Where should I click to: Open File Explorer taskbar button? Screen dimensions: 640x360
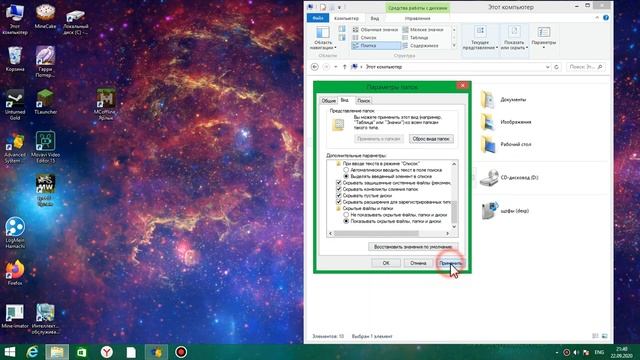point(57,352)
